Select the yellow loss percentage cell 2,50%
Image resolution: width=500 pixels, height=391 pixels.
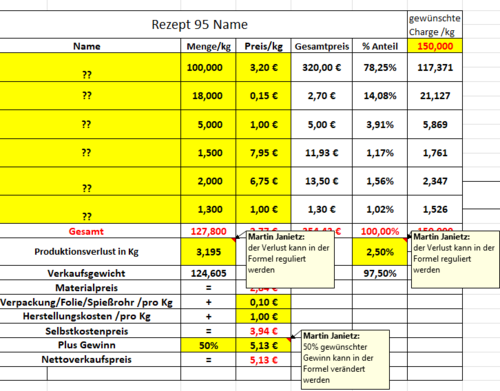[380, 252]
